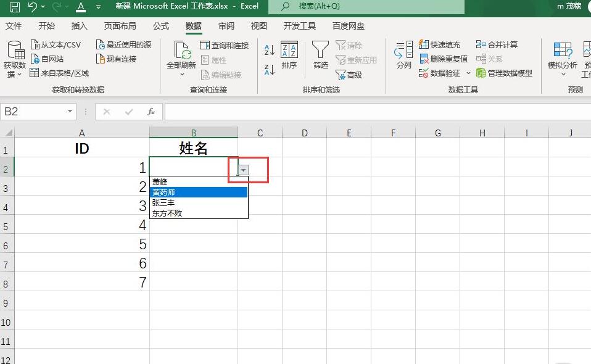Open 管理数据模型 (Manage Data Model)
This screenshot has width=591, height=364.
(510, 73)
